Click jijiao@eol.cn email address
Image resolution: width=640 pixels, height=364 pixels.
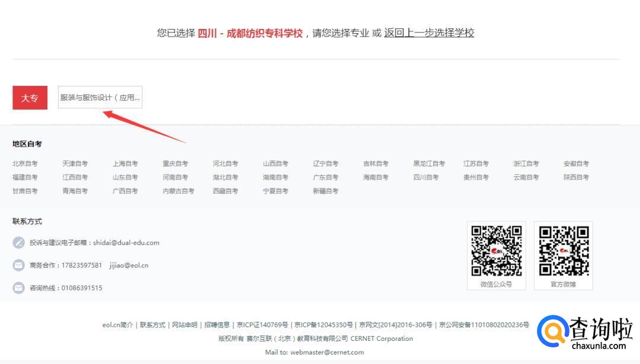point(129,265)
